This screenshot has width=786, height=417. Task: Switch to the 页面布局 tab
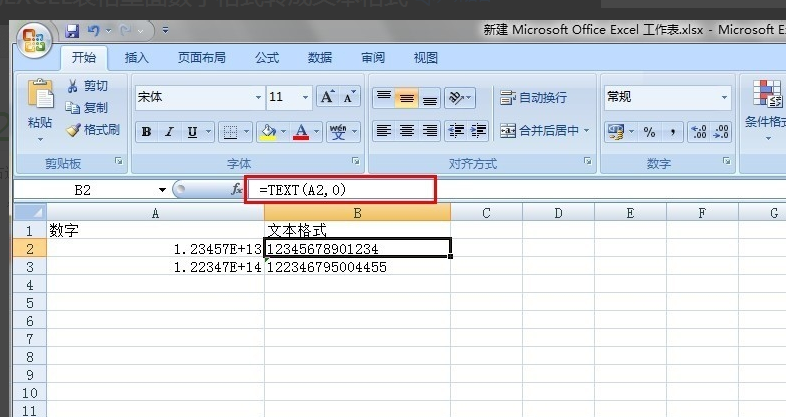202,58
